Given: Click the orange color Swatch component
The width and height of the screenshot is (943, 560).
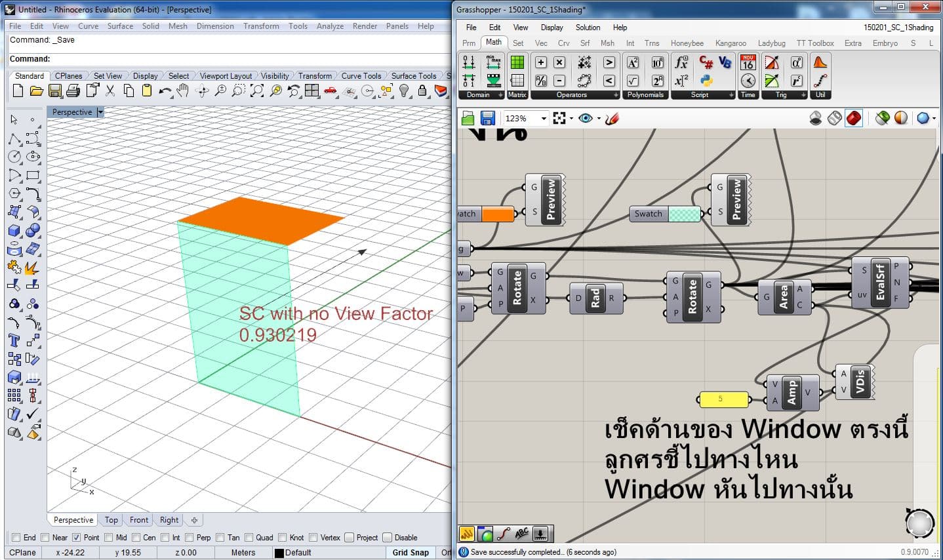Looking at the screenshot, I should coord(498,214).
